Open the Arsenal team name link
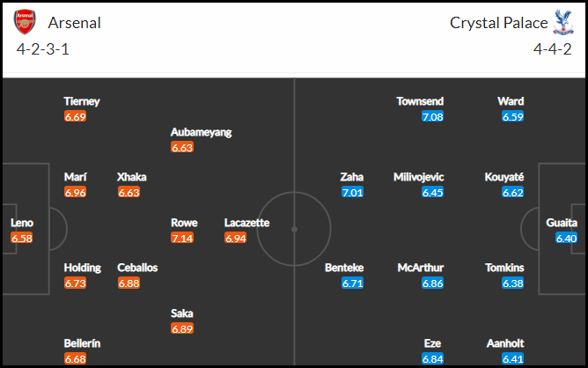This screenshot has height=368, width=588. tap(74, 23)
